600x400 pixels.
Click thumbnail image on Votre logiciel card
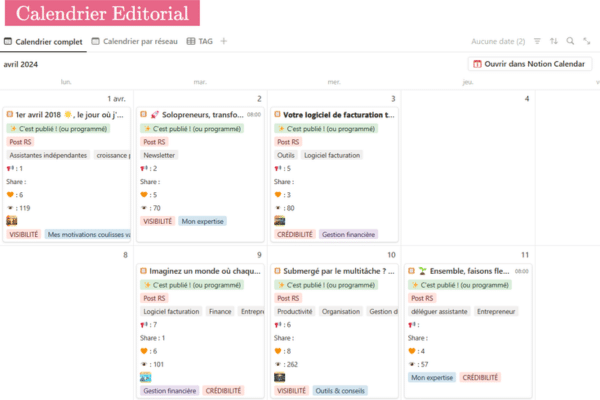(280, 221)
